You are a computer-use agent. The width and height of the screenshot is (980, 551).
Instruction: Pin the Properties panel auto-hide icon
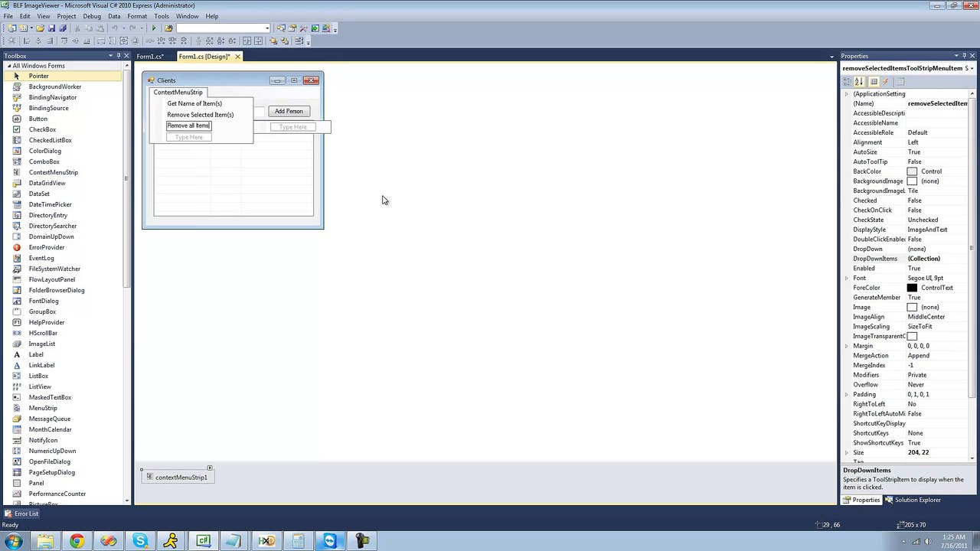click(965, 56)
